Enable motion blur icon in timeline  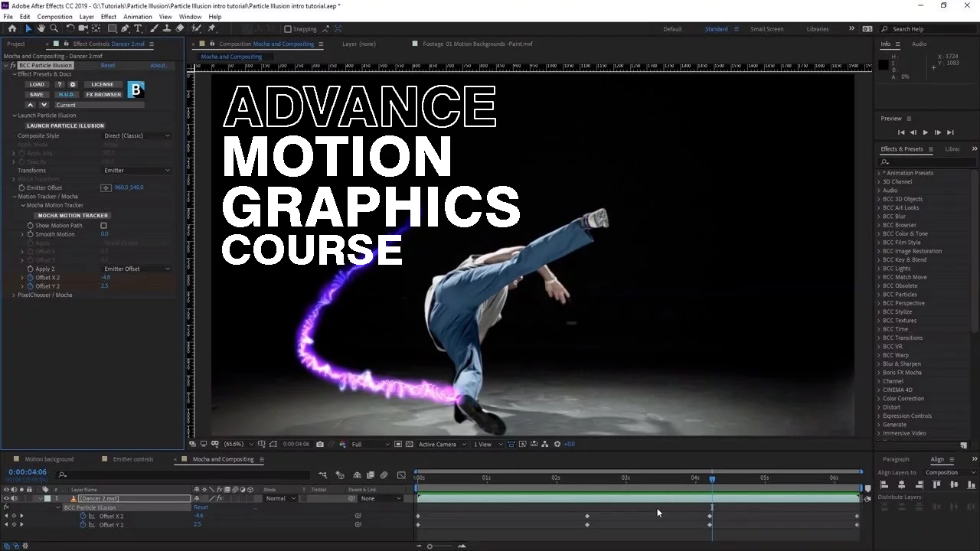pyautogui.click(x=384, y=475)
